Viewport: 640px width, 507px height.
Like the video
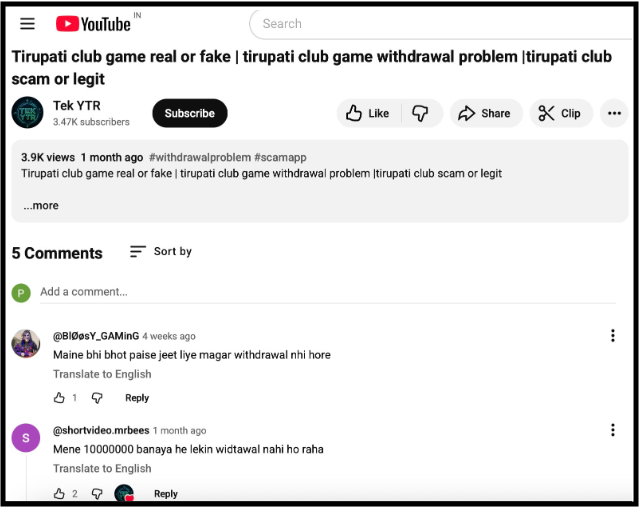tap(368, 113)
